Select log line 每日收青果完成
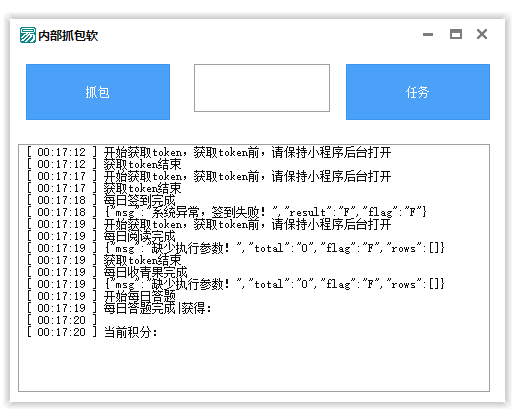 [108, 272]
